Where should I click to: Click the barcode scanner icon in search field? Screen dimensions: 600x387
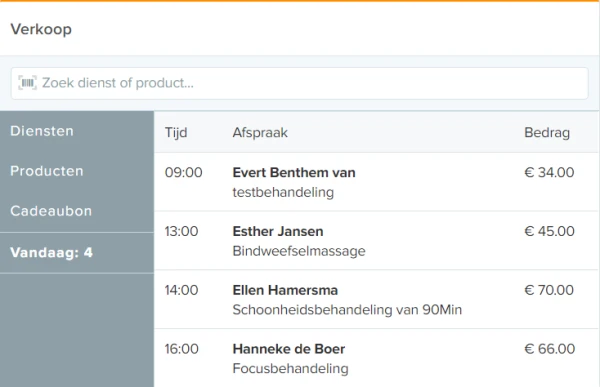coord(28,83)
